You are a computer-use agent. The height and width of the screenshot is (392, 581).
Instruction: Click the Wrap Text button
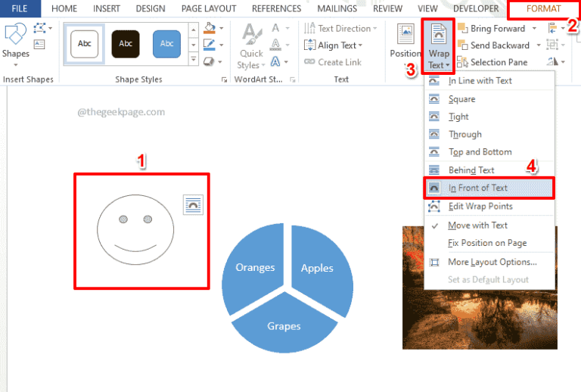[x=439, y=45]
